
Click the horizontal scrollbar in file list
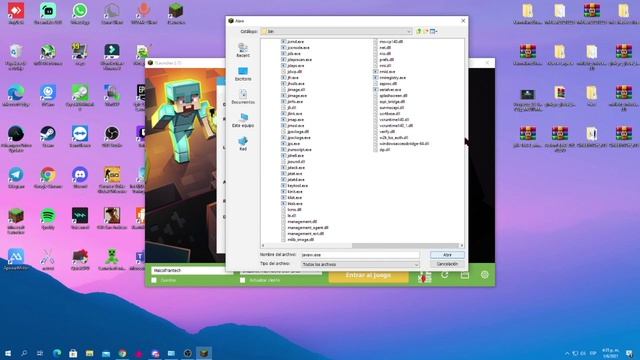(405, 246)
